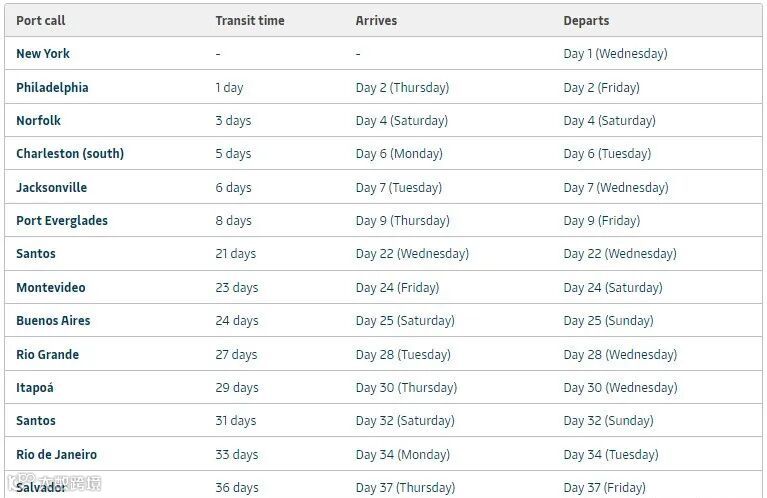Select the Port Everglades entry
The image size is (767, 498).
coord(62,221)
